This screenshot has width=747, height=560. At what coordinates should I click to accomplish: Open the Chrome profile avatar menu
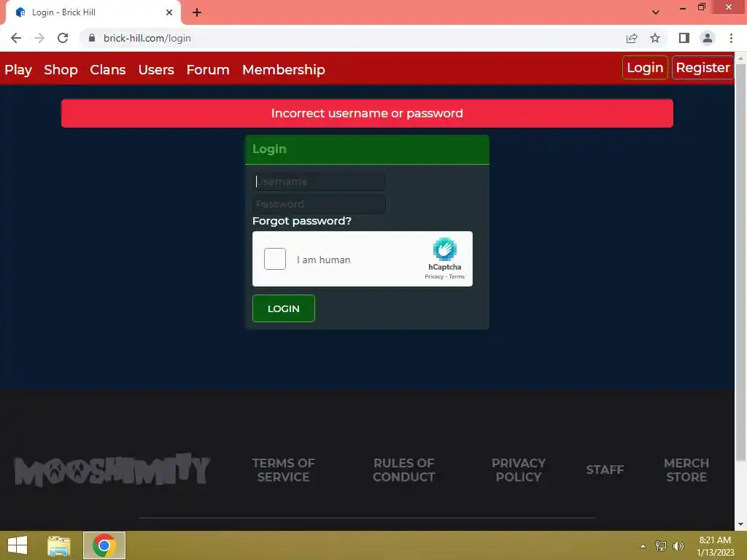[708, 38]
